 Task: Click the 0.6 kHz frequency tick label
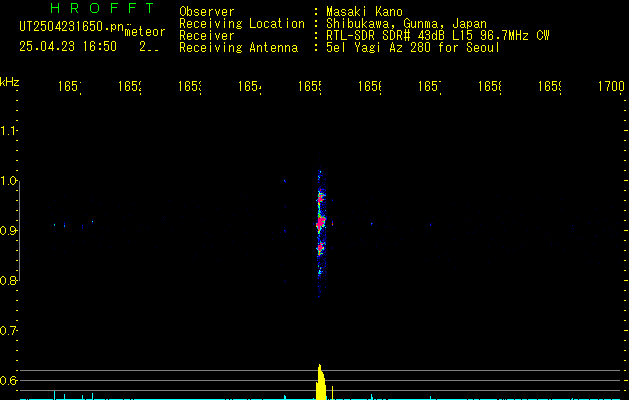8,380
